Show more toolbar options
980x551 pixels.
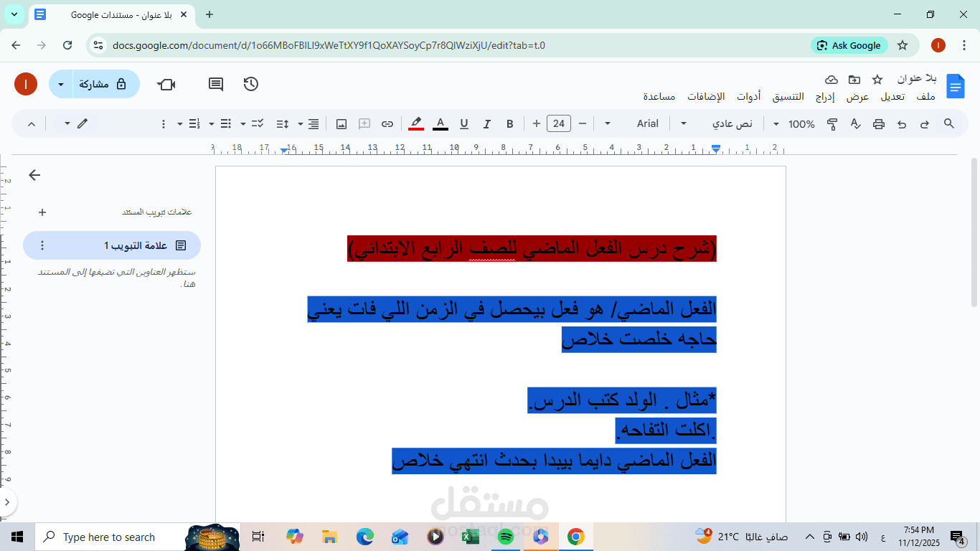click(x=163, y=124)
